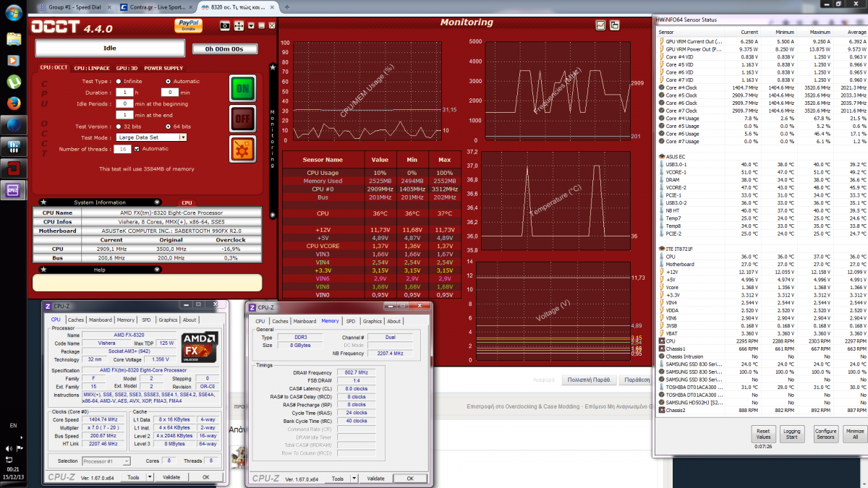868x488 pixels.
Task: Click the star atop the Monitoring side strip
Action: click(272, 67)
